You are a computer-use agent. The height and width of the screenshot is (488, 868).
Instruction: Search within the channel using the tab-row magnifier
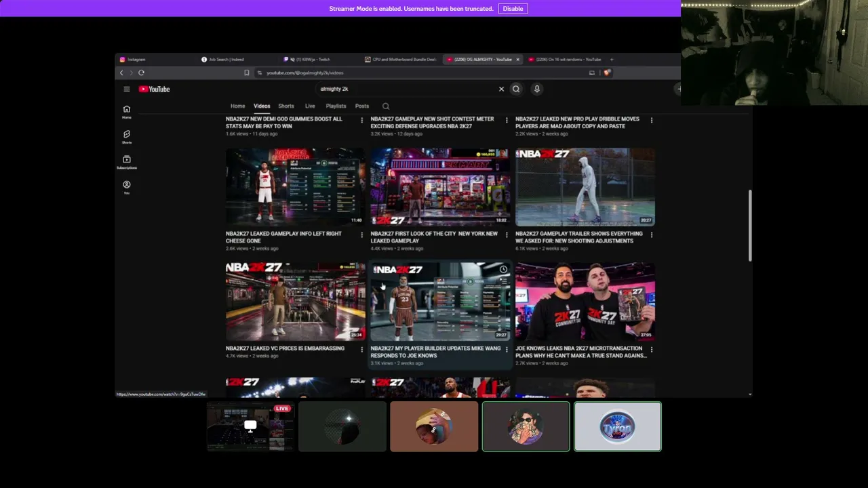pos(386,106)
